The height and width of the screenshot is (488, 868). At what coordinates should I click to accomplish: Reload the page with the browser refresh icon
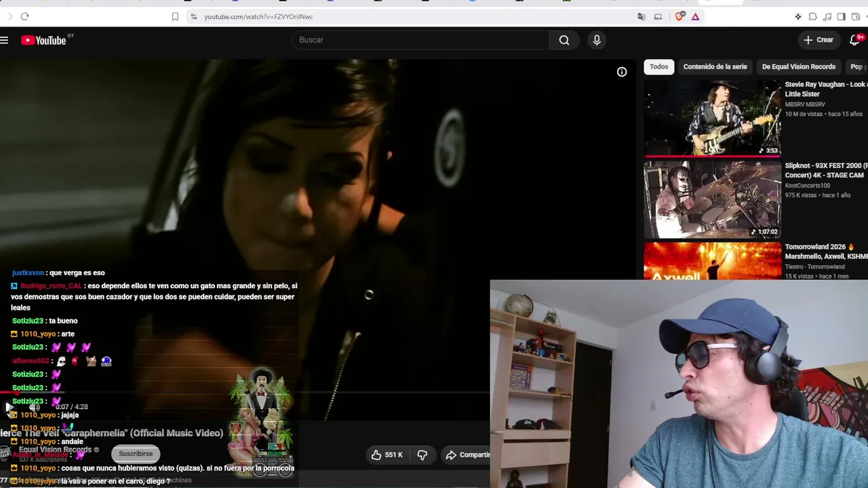[24, 16]
